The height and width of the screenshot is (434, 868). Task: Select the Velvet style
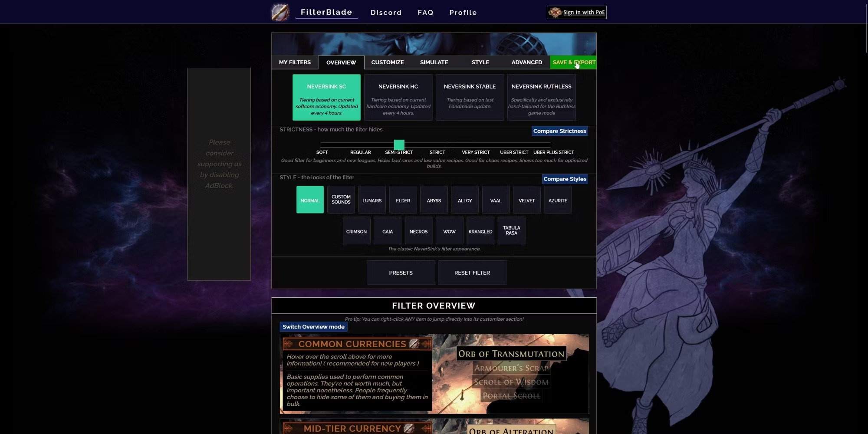pos(527,200)
